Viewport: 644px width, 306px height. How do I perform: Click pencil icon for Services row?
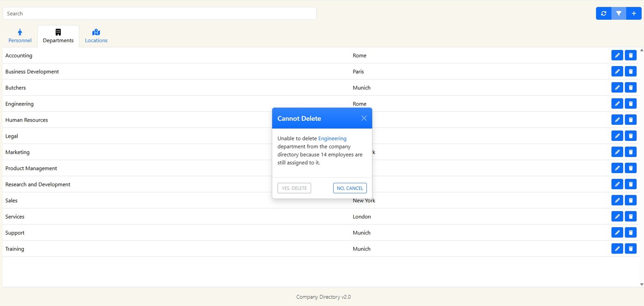pos(617,216)
